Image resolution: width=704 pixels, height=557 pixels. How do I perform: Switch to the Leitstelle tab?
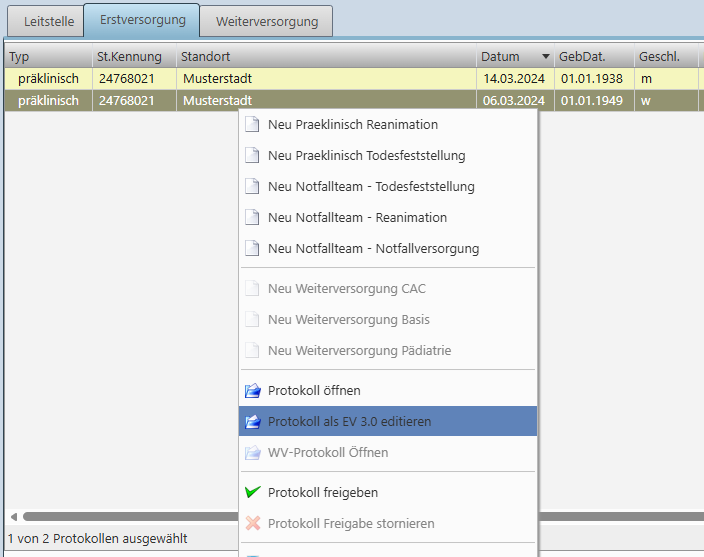[x=48, y=21]
